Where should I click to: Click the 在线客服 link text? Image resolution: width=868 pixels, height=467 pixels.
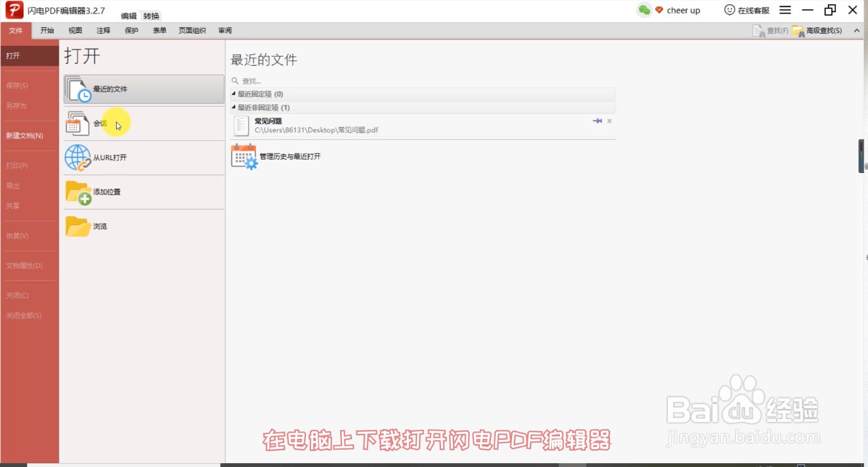pyautogui.click(x=754, y=10)
